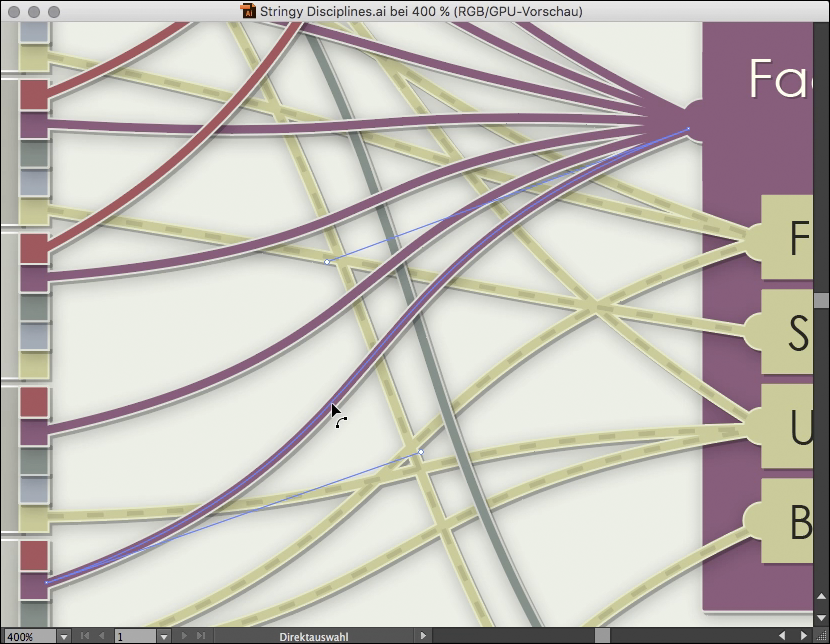Click the window resize grip corner

tap(822, 636)
